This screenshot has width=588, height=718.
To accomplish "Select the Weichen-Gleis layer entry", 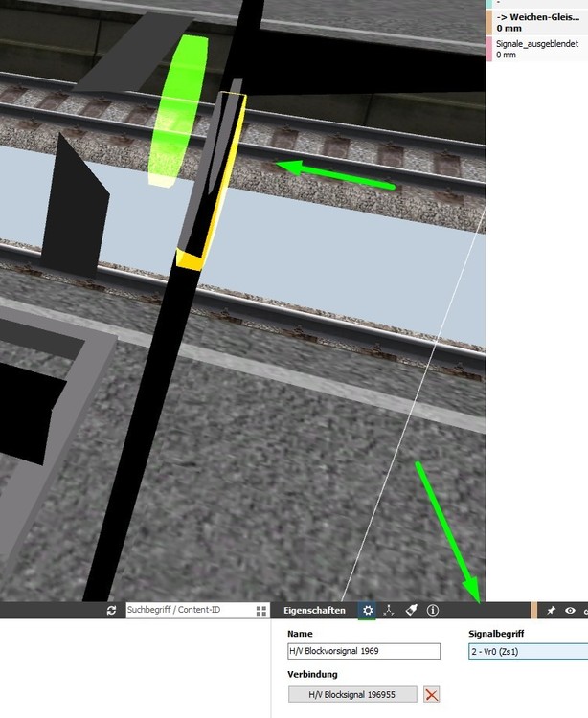I will click(536, 22).
